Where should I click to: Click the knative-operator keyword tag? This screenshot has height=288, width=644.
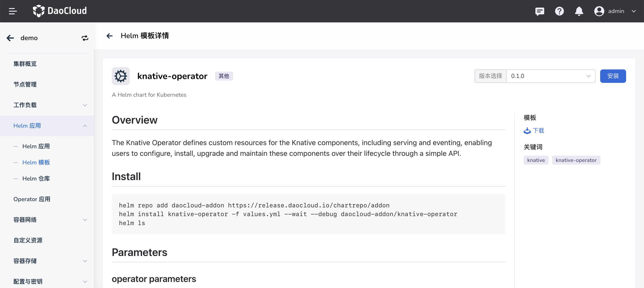[576, 160]
